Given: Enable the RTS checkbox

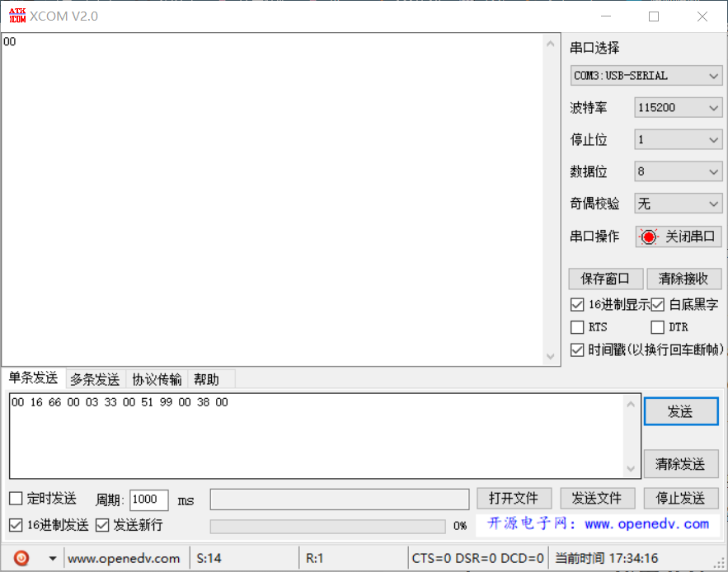Looking at the screenshot, I should click(x=577, y=327).
